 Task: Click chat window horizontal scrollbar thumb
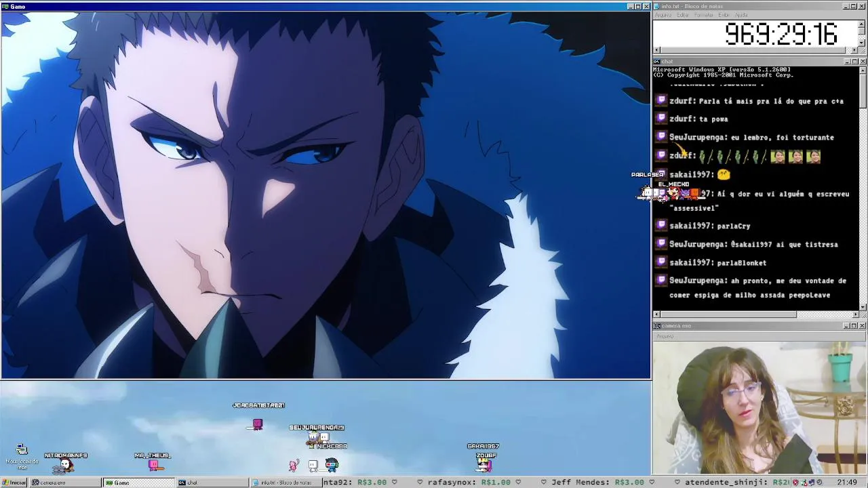click(x=728, y=314)
